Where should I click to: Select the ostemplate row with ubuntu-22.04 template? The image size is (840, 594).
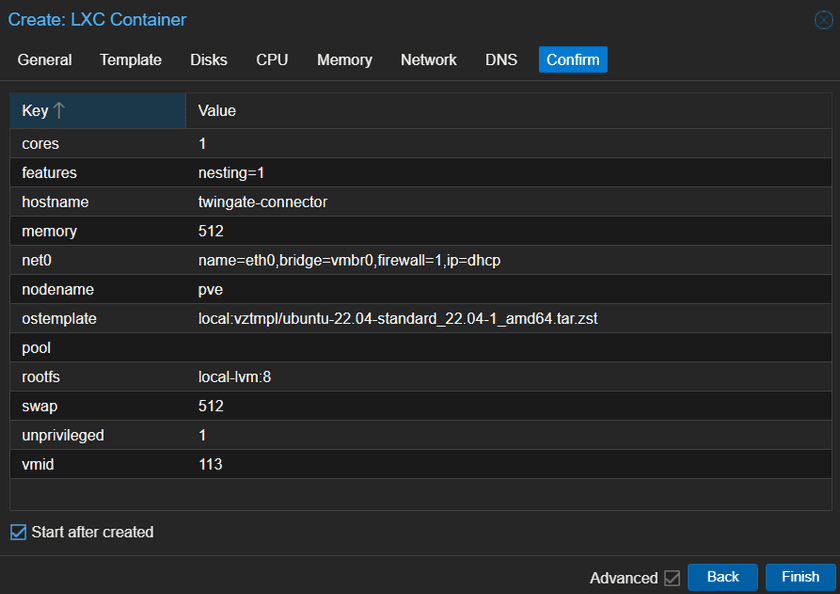coord(300,318)
